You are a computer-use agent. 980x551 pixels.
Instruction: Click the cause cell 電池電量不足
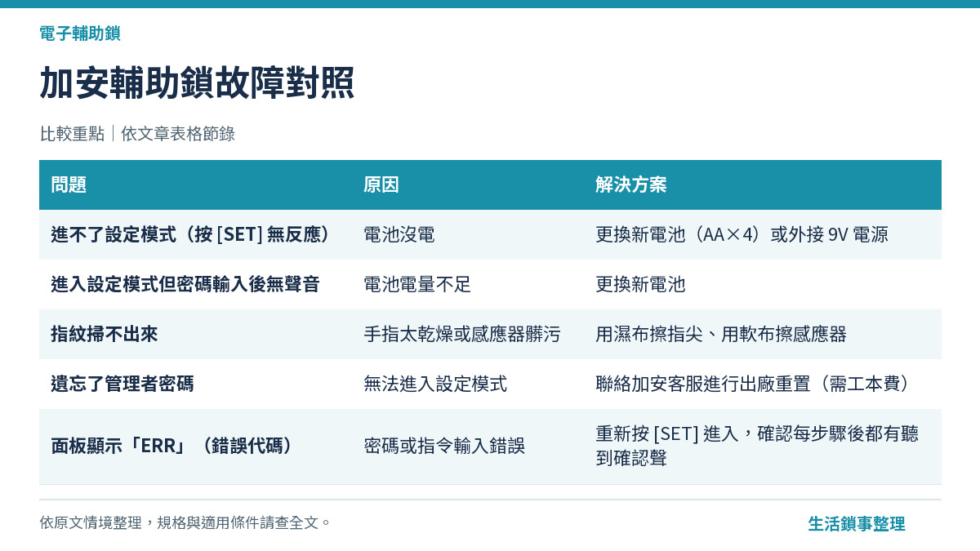coord(417,285)
